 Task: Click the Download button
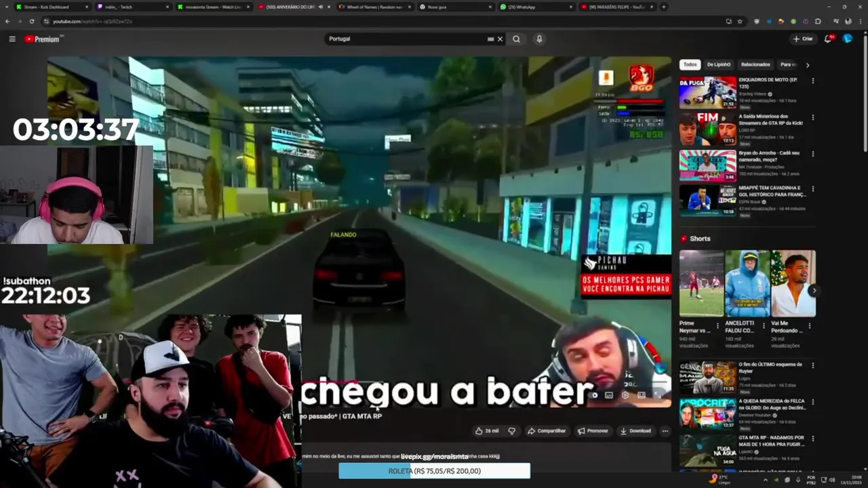[x=635, y=430]
